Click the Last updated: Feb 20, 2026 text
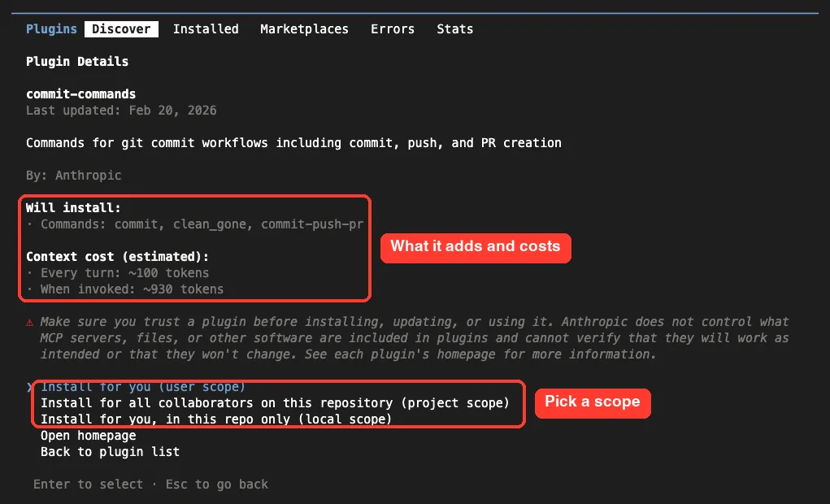830x504 pixels. click(x=121, y=111)
